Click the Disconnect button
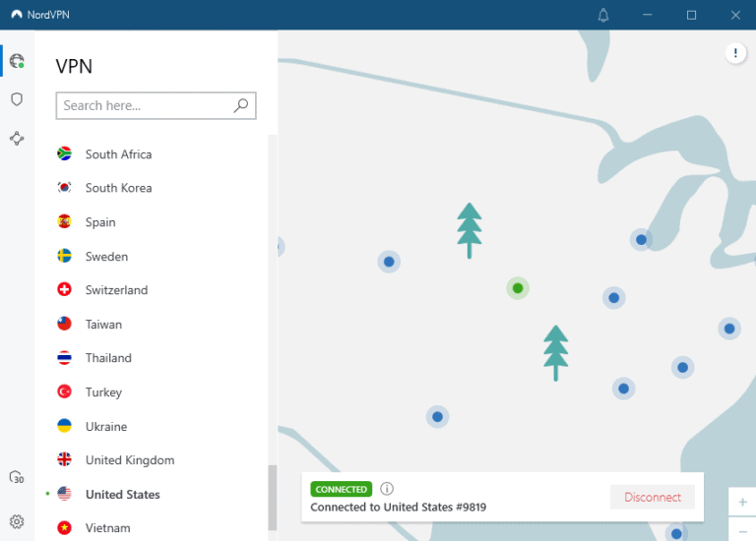This screenshot has height=541, width=756. click(652, 498)
